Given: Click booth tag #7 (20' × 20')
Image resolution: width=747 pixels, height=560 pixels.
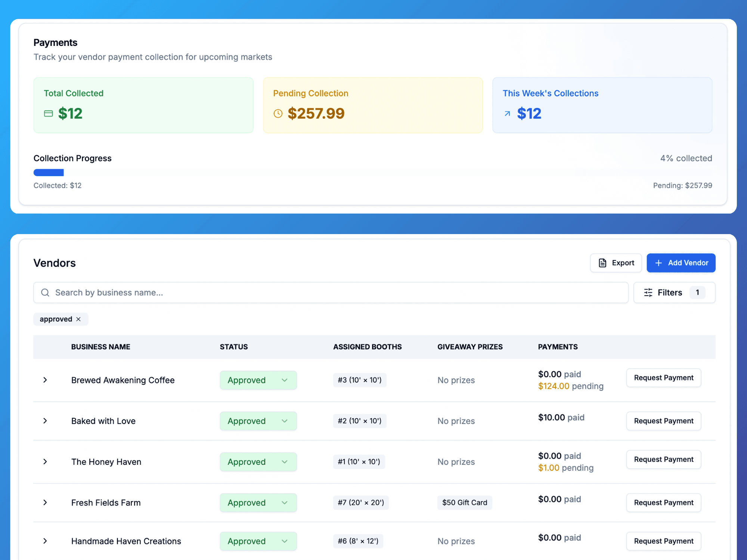Looking at the screenshot, I should [x=361, y=503].
